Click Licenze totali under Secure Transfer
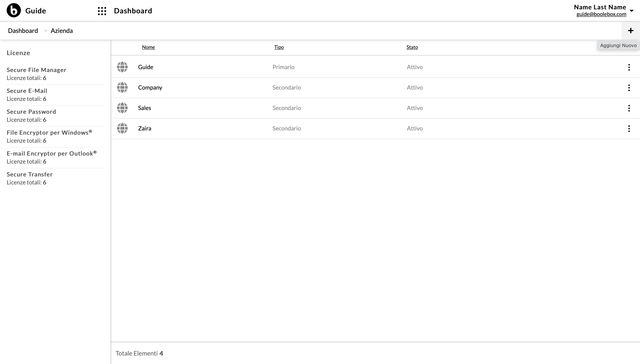640x364 pixels. pyautogui.click(x=26, y=182)
